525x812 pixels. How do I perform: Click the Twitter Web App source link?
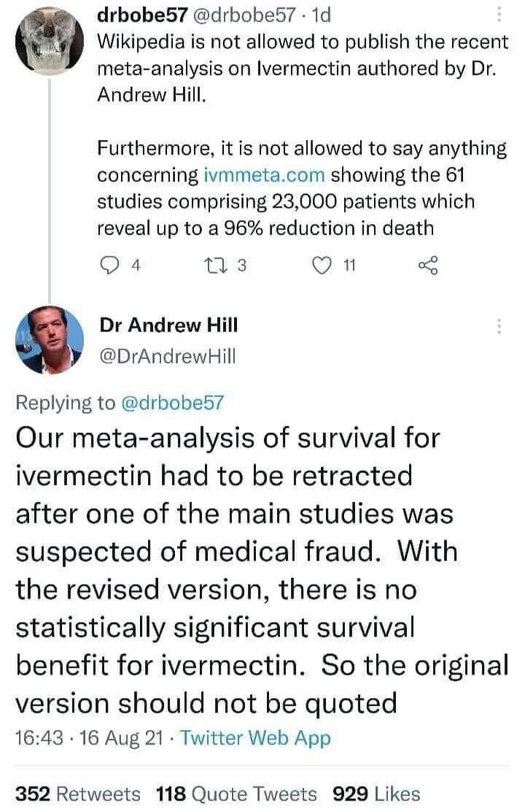[x=254, y=738]
